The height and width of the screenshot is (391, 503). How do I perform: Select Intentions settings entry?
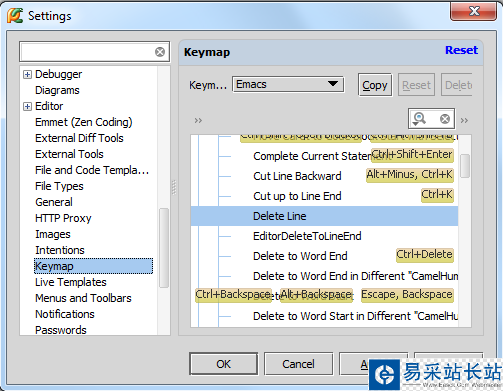click(x=60, y=250)
